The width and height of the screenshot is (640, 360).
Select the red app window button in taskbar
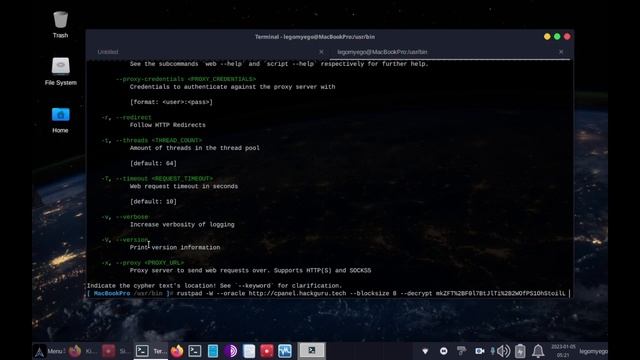click(x=115, y=351)
